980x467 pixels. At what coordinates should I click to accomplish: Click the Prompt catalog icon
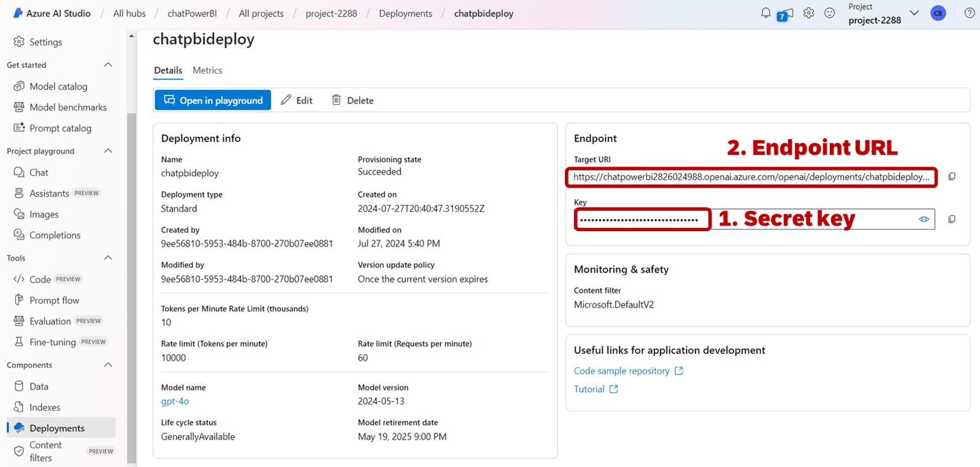[19, 127]
